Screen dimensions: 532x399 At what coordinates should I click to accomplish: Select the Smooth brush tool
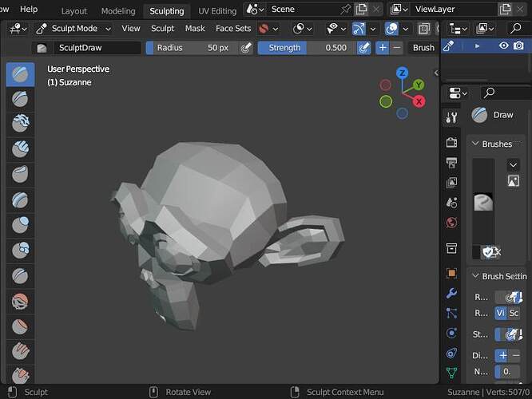tap(20, 301)
